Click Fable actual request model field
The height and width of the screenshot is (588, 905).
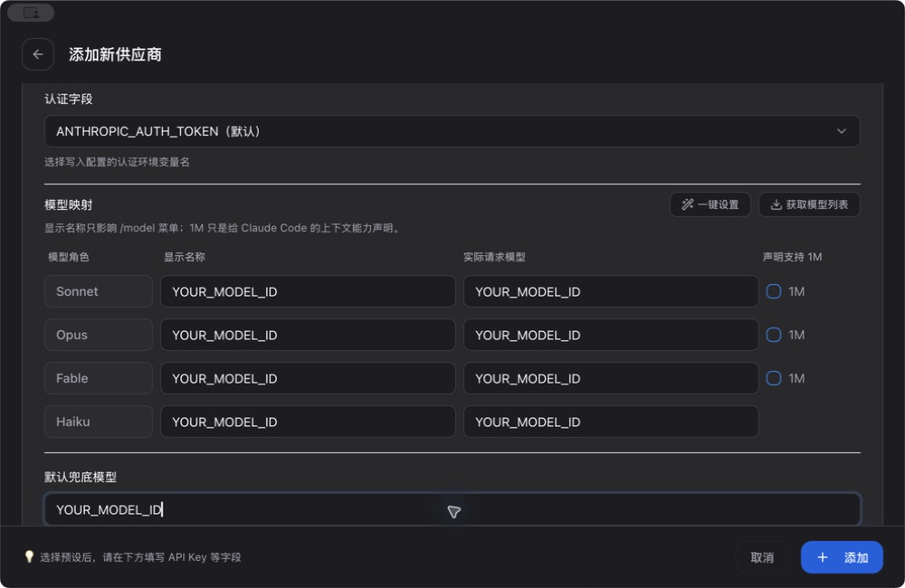coord(611,378)
